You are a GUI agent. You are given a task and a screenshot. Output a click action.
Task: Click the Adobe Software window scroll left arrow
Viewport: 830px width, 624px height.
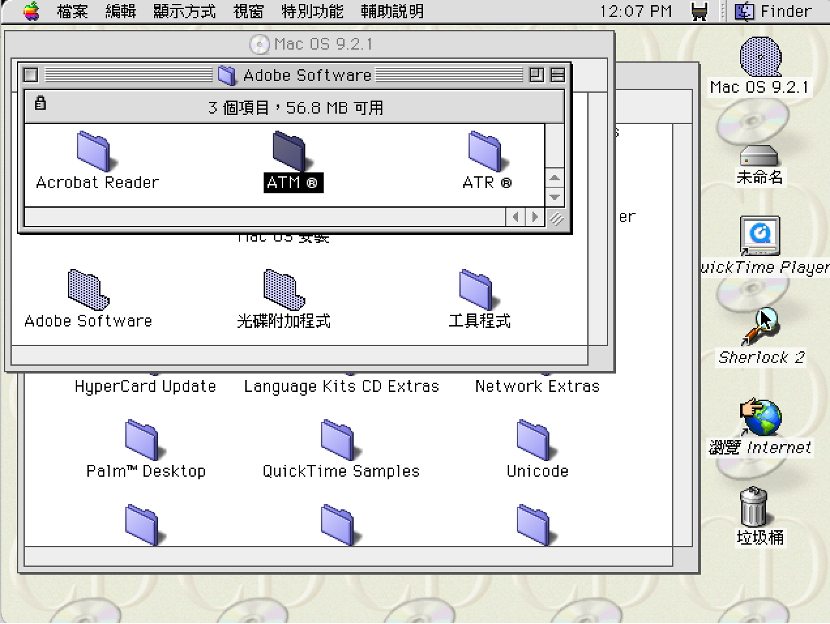click(x=515, y=217)
